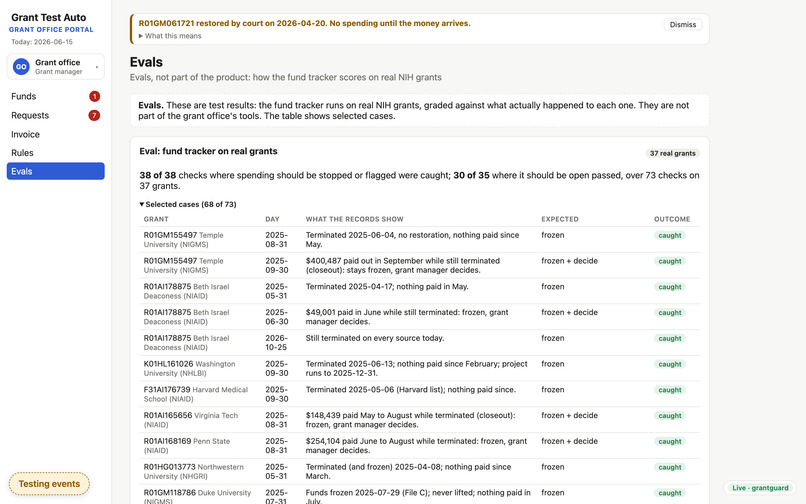This screenshot has height=504, width=806.
Task: Click the WHAT THE RECORDS SHOW header
Action: pyautogui.click(x=355, y=219)
